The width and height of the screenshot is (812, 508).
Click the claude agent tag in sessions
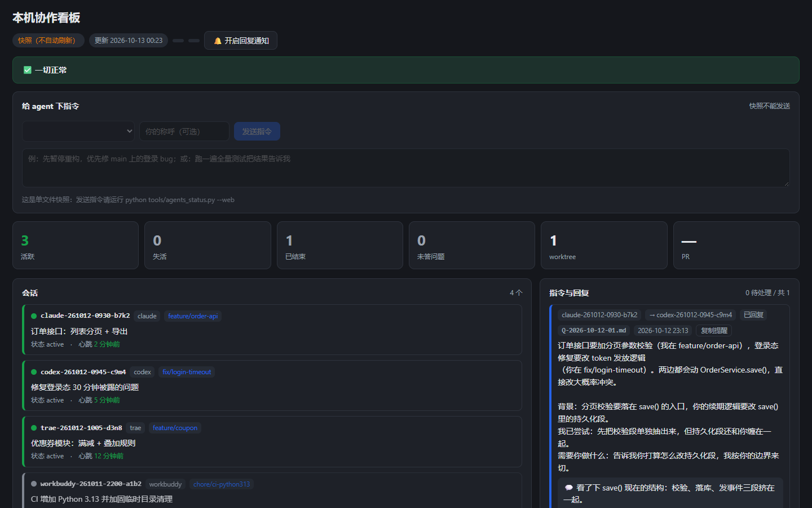(147, 316)
